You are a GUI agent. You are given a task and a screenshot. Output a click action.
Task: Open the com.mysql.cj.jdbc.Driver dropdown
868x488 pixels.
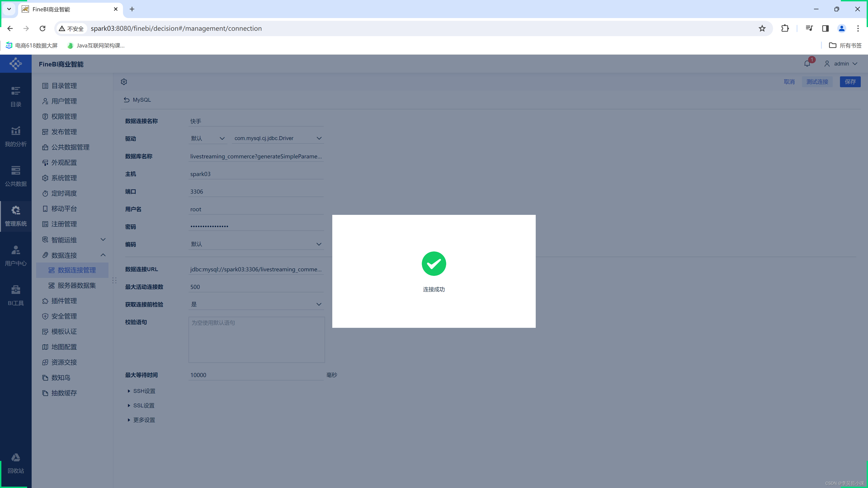pos(278,138)
